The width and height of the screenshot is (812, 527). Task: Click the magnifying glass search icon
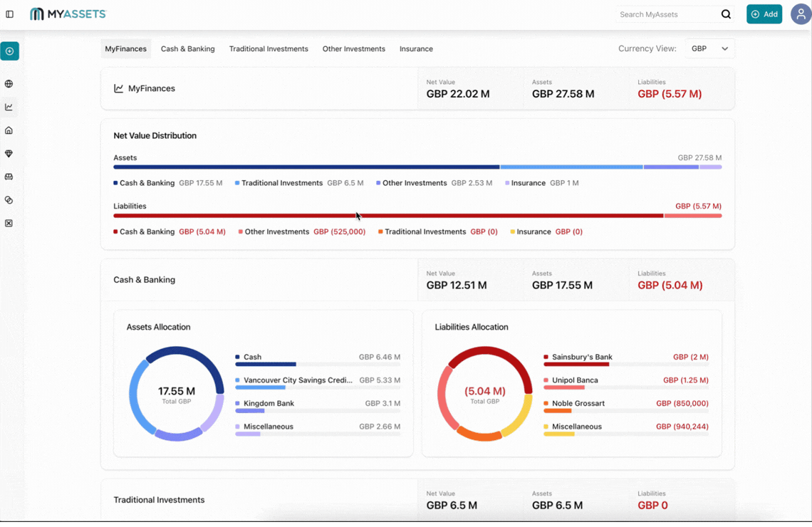click(x=726, y=14)
